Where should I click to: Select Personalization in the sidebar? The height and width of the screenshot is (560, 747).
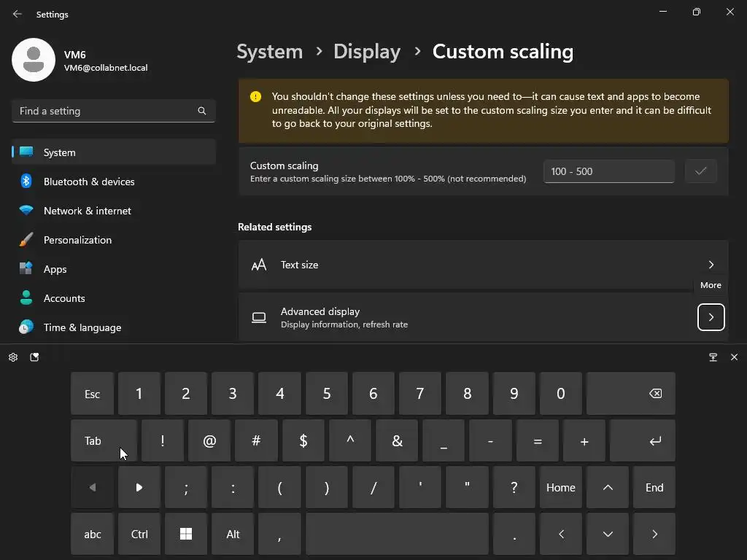(x=77, y=240)
